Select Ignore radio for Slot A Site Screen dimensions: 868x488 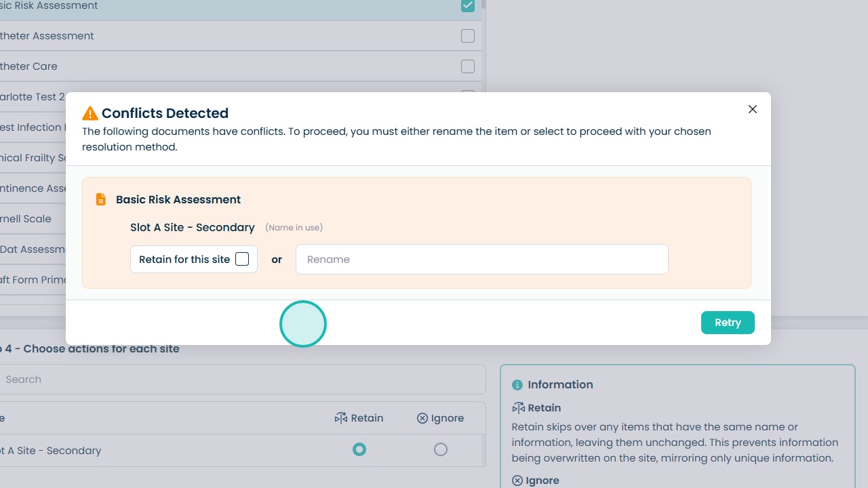coord(441,449)
